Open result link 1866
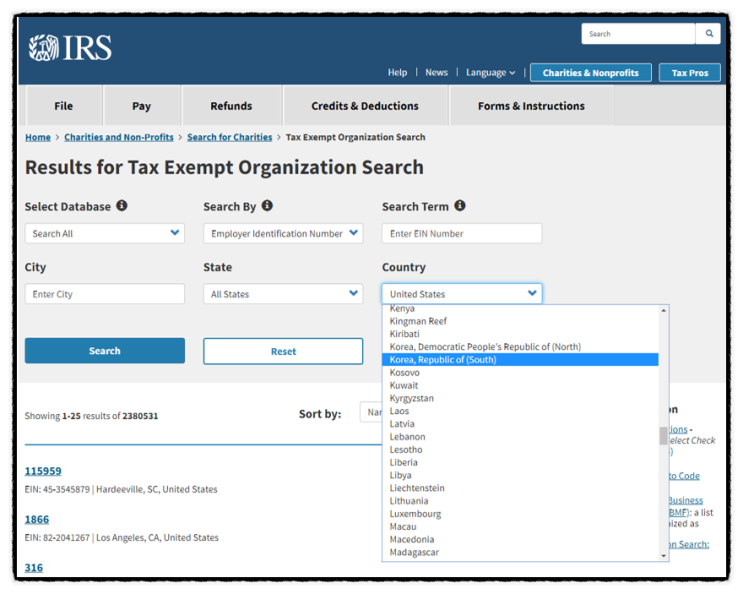743x594 pixels. coord(37,519)
